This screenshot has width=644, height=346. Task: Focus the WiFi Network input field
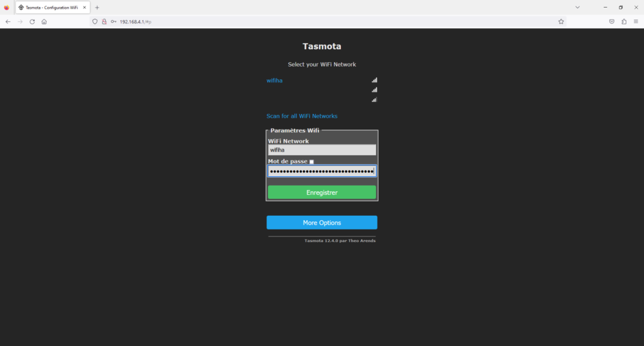pos(322,150)
